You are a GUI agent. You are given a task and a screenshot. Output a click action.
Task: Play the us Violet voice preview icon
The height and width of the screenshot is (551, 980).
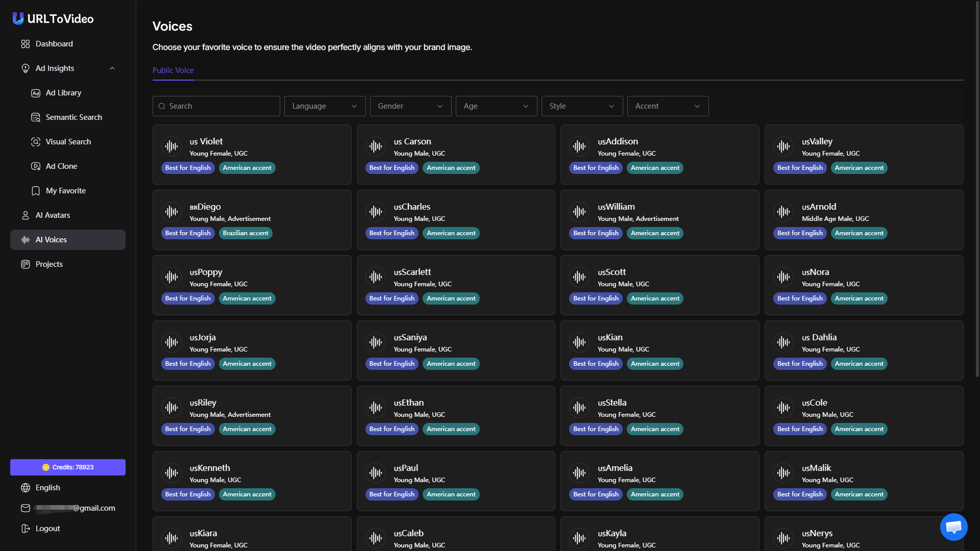tap(171, 146)
